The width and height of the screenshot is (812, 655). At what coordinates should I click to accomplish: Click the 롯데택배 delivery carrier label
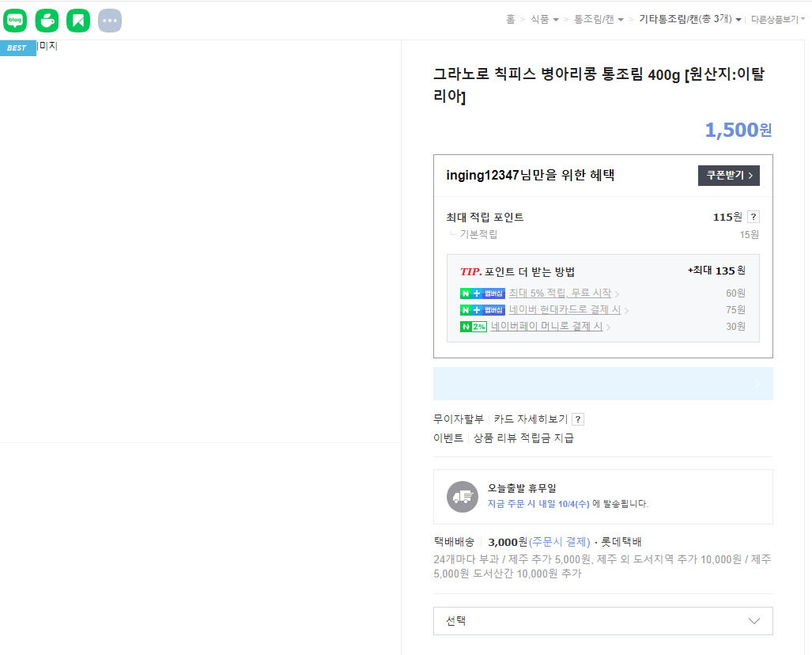click(622, 541)
